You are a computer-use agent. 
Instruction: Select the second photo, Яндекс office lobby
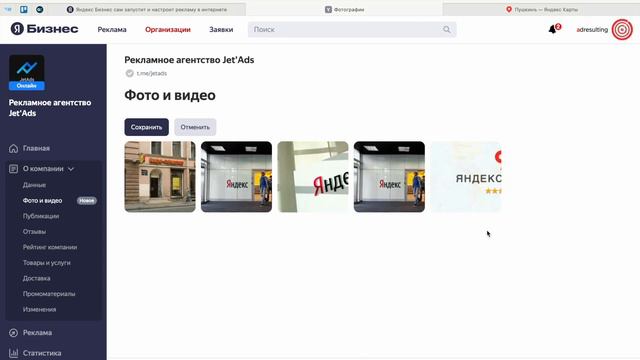[236, 177]
